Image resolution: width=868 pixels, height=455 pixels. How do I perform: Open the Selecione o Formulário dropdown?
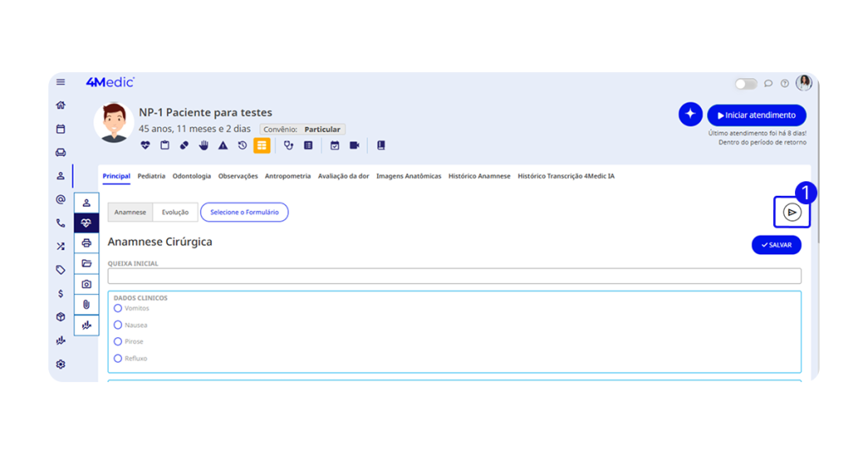244,213
